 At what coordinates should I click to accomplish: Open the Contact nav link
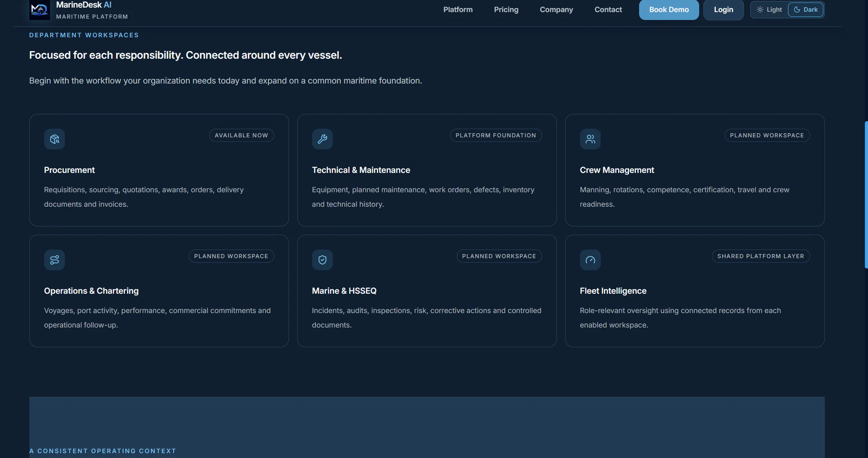tap(608, 10)
